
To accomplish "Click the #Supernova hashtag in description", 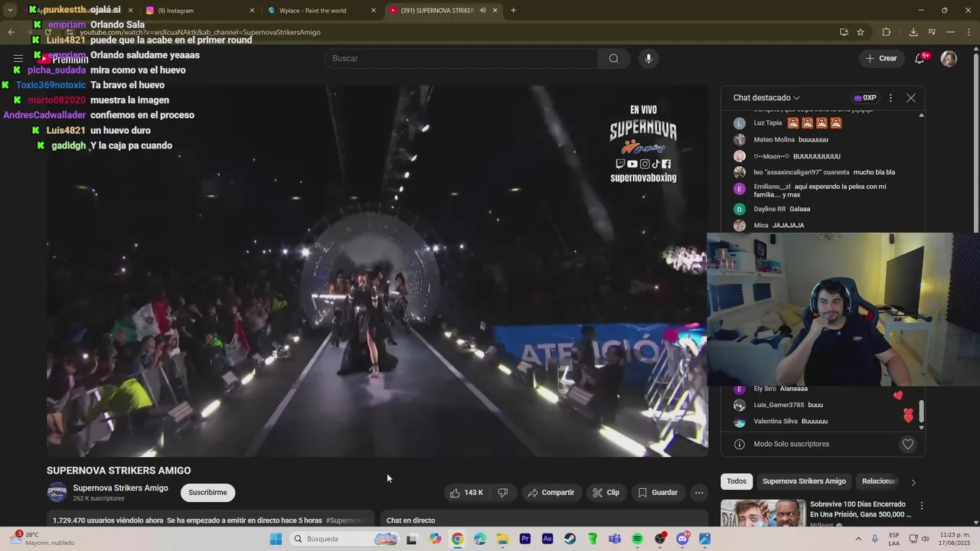I will [x=346, y=520].
